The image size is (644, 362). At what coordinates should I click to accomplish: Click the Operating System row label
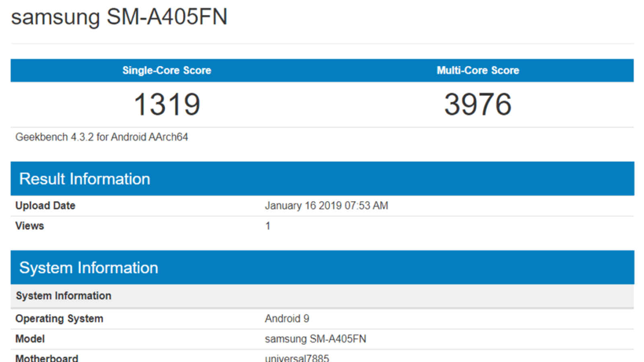pyautogui.click(x=59, y=319)
